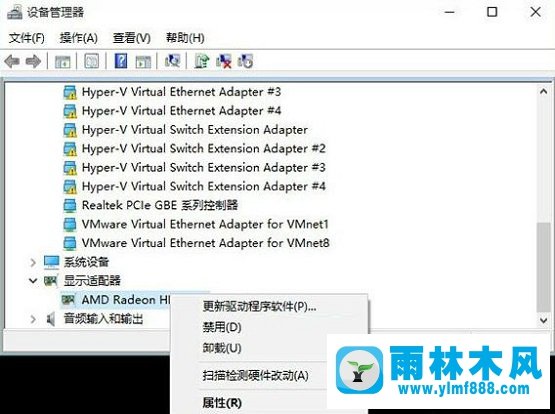This screenshot has width=555, height=414.
Task: Click the blue Help question-mark icon
Action: point(121,61)
